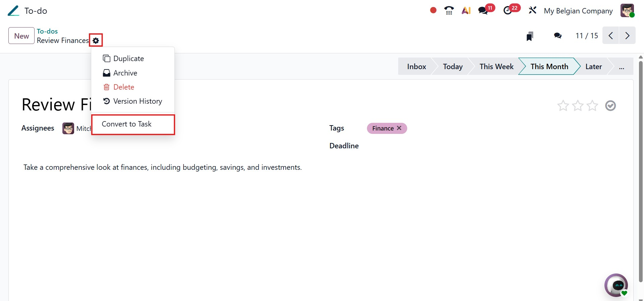Open the VoIP phone icon
Screen dimensions: 644x301
pyautogui.click(x=449, y=10)
